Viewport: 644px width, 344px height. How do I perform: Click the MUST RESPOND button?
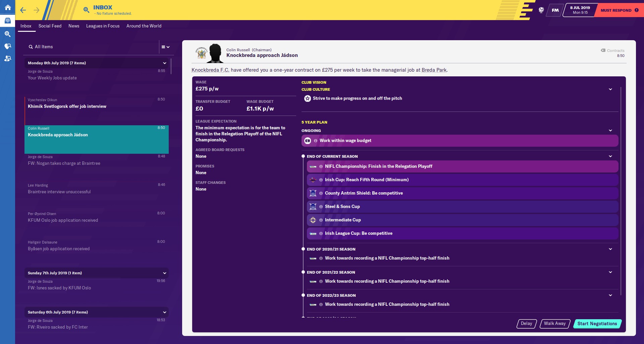click(x=619, y=10)
